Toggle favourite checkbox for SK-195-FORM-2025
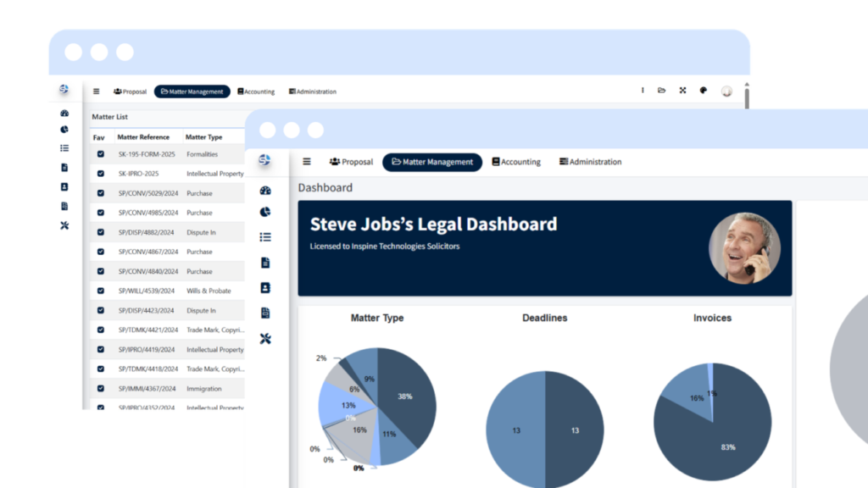 [101, 154]
